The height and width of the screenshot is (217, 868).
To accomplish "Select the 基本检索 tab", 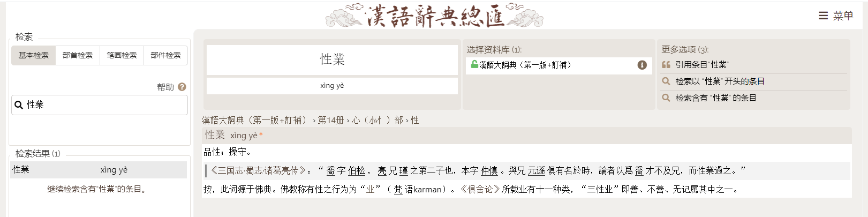I will 34,55.
